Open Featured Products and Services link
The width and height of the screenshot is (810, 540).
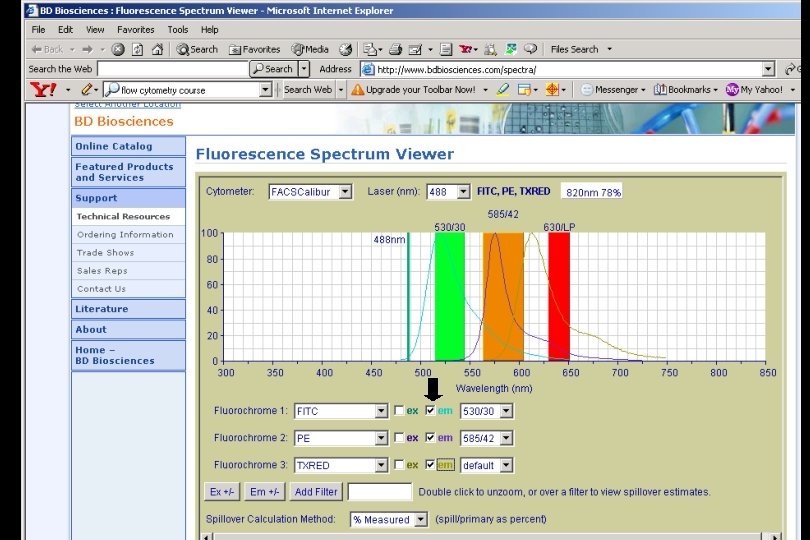(128, 172)
